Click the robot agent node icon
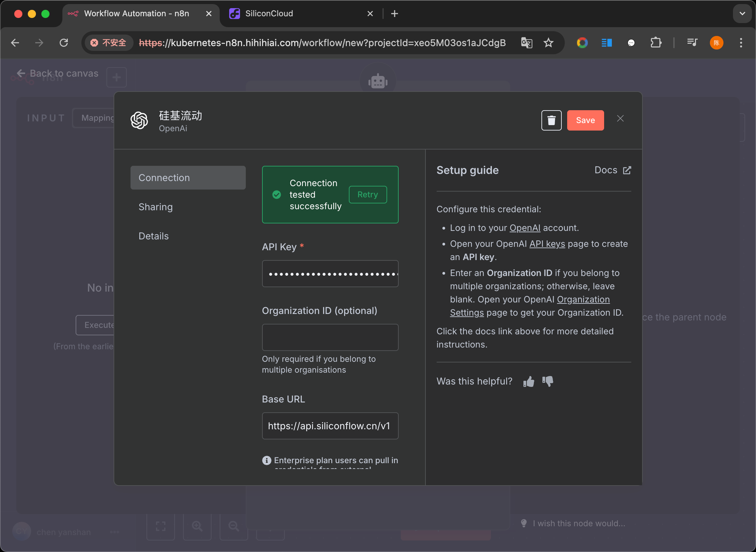 [x=378, y=81]
